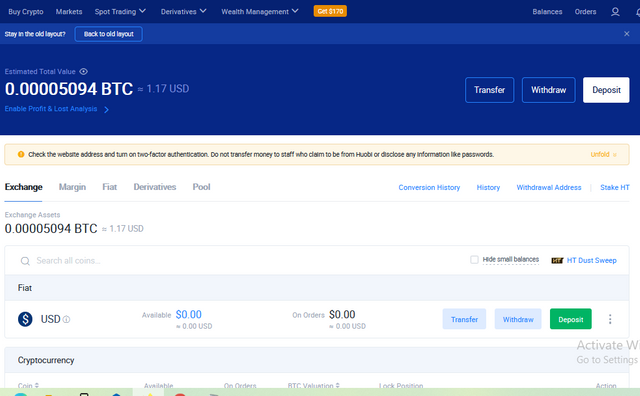This screenshot has height=396, width=640.
Task: Switch to the Pool tab
Action: click(201, 187)
